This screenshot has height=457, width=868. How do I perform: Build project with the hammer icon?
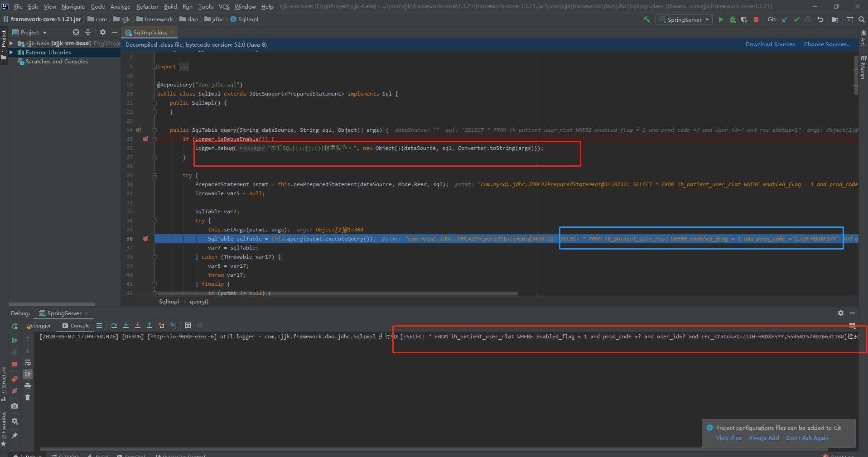coord(646,19)
